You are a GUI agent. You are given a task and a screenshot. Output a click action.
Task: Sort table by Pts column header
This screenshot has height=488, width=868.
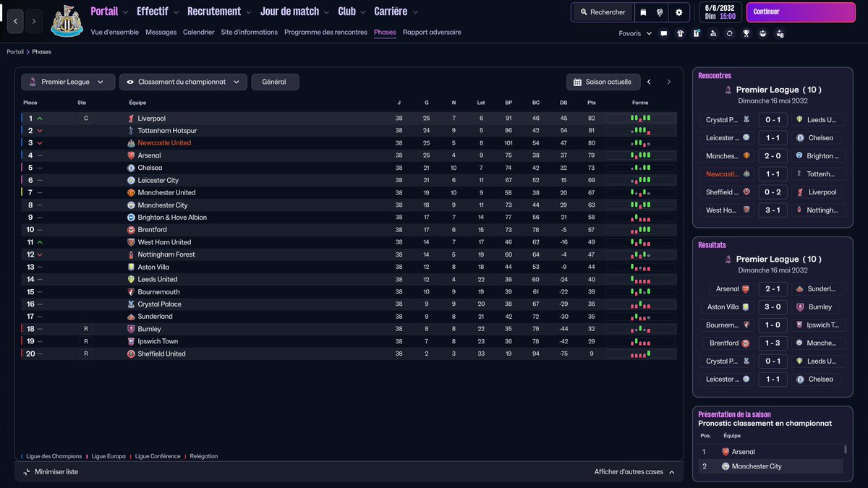(x=592, y=103)
